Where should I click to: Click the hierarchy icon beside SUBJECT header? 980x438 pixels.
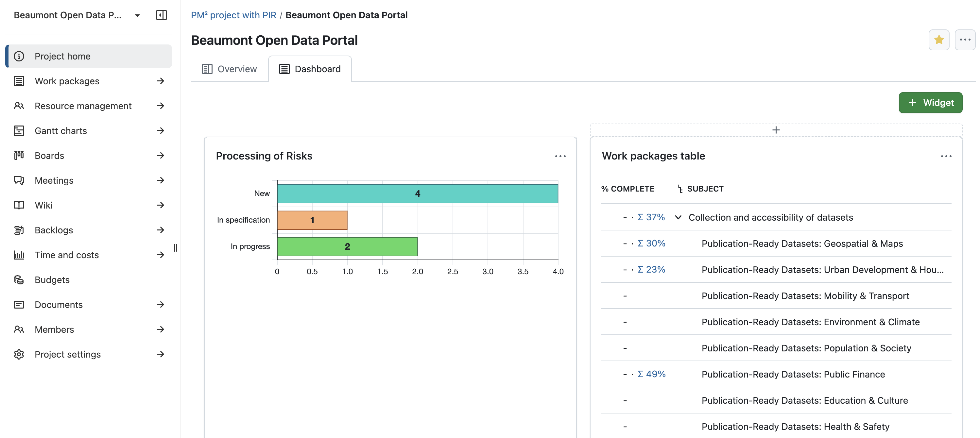click(680, 189)
